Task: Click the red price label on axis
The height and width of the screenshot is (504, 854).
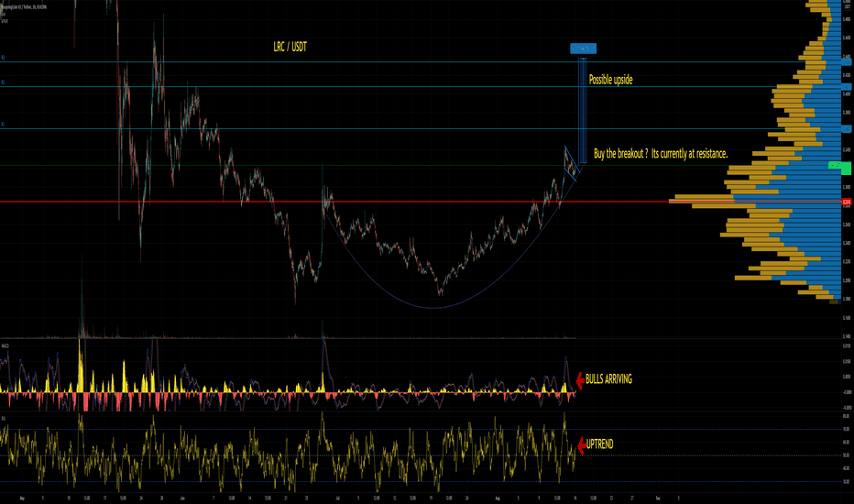Action: 847,203
